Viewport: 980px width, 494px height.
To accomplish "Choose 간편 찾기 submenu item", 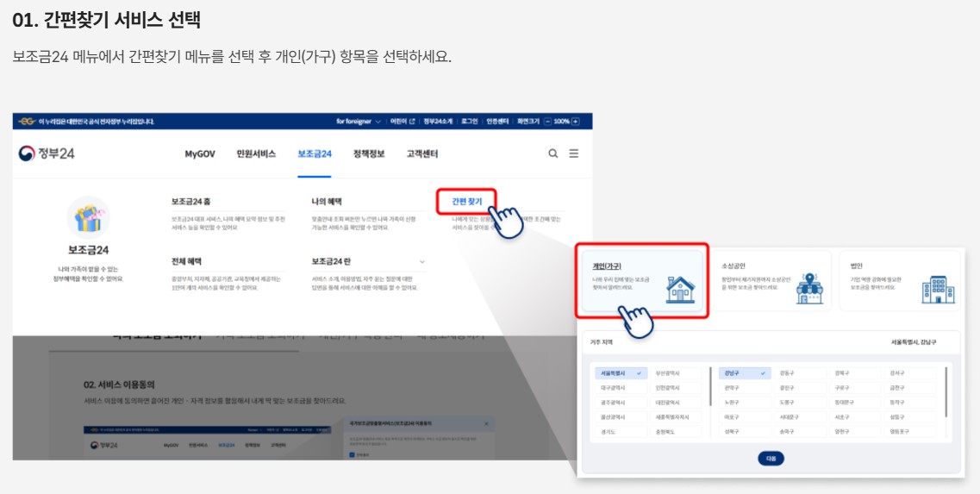I will point(467,202).
